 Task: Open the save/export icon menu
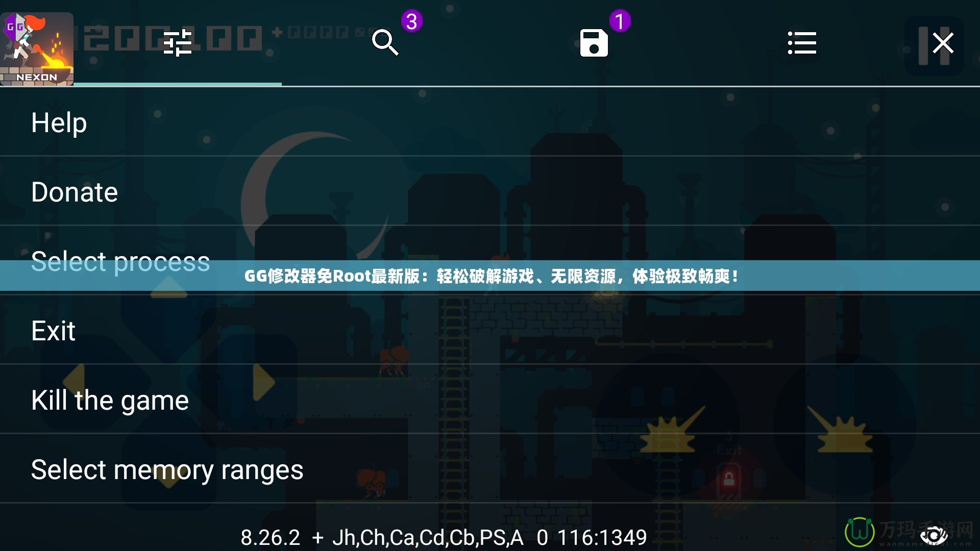tap(594, 42)
